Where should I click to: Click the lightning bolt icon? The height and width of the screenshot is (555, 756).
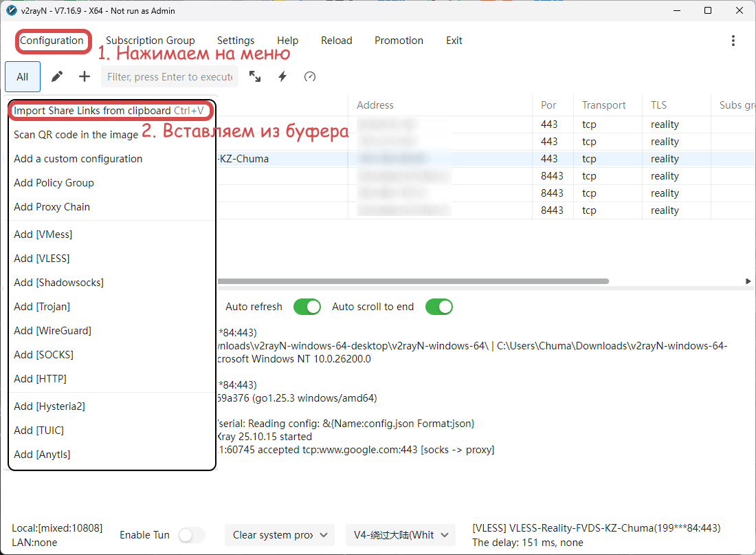click(x=282, y=76)
